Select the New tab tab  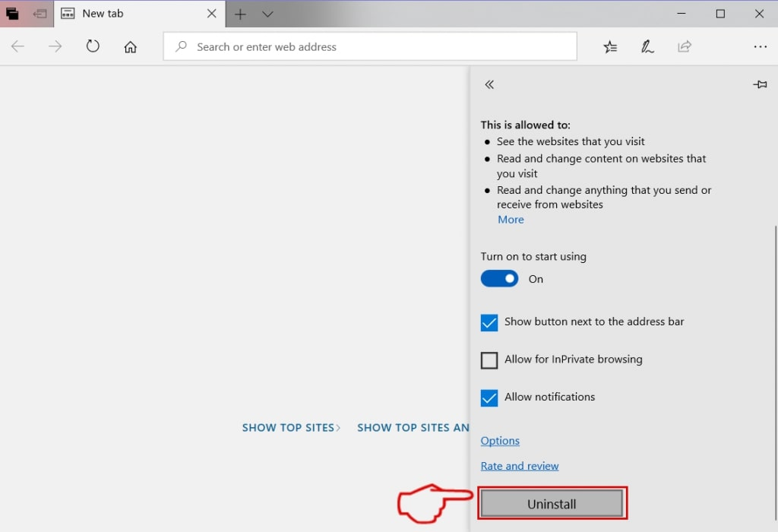tap(140, 14)
